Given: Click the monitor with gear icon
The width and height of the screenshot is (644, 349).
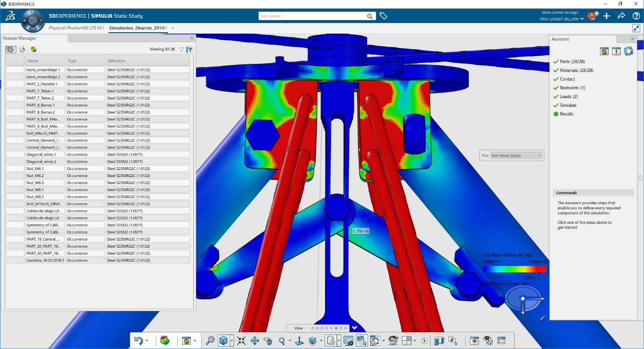Looking at the screenshot, I should 348,341.
